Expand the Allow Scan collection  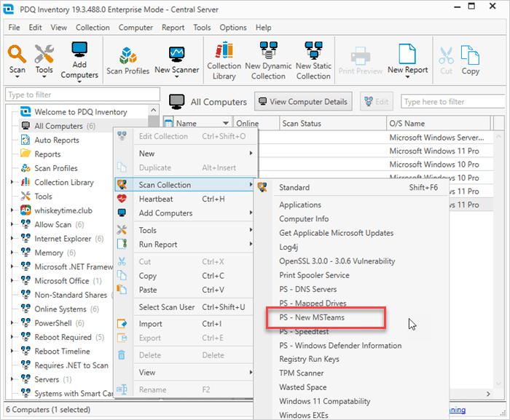coord(12,225)
